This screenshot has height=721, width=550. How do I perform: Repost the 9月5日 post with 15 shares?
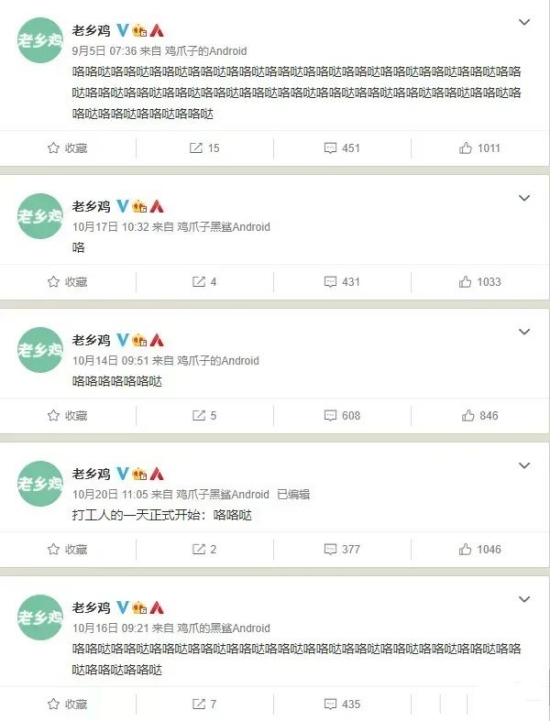[204, 148]
